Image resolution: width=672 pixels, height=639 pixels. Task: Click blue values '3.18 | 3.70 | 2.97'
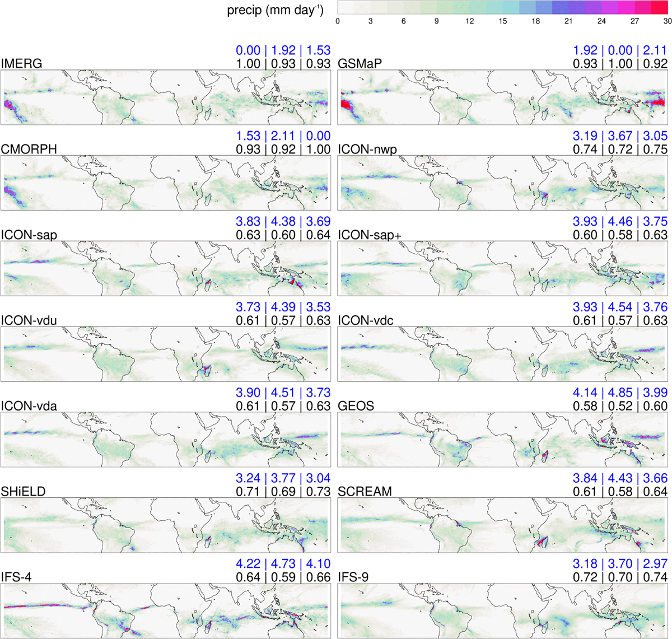620,565
